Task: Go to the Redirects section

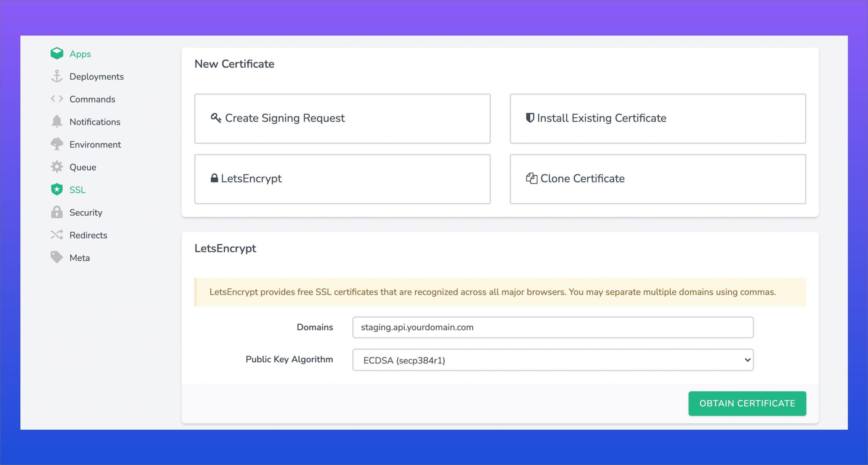Action: (88, 235)
